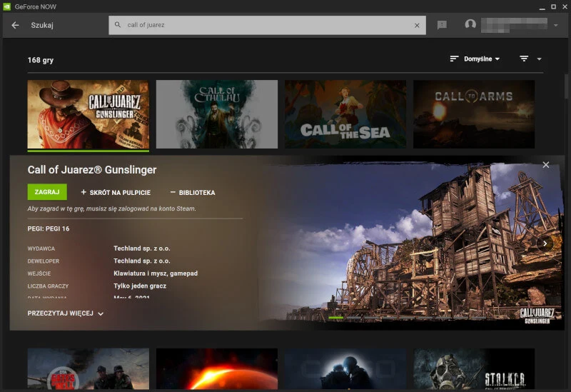Open the feedback notification icon
This screenshot has width=571, height=392.
[442, 25]
